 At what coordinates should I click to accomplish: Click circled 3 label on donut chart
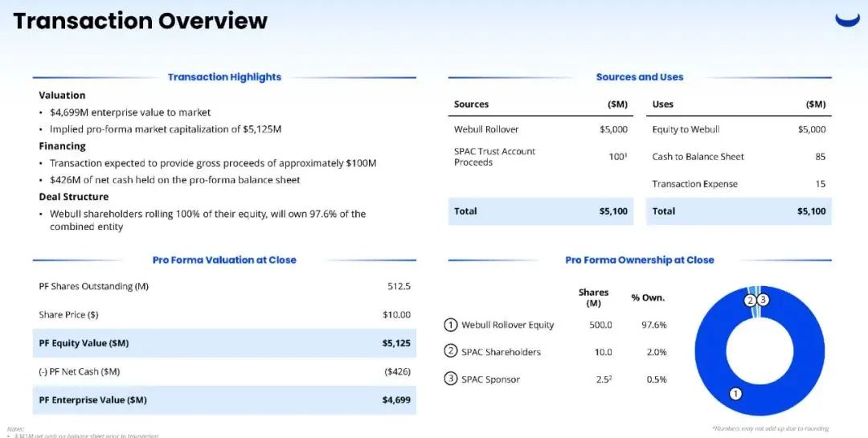763,300
